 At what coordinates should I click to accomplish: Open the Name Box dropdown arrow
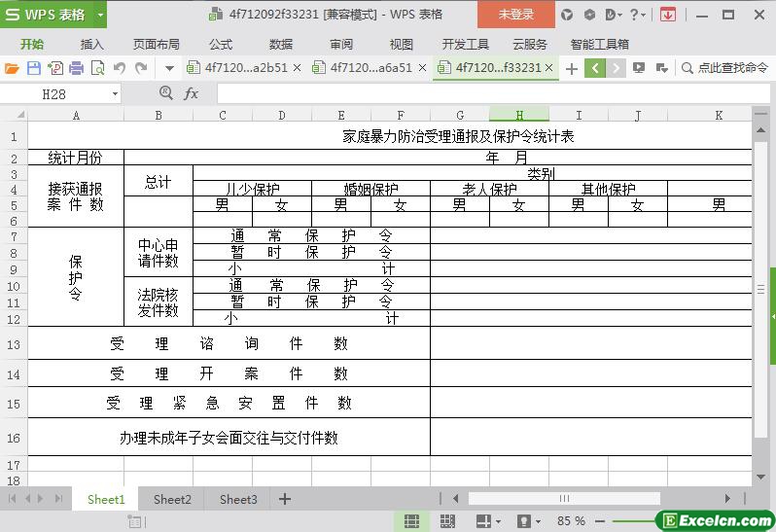click(x=115, y=93)
